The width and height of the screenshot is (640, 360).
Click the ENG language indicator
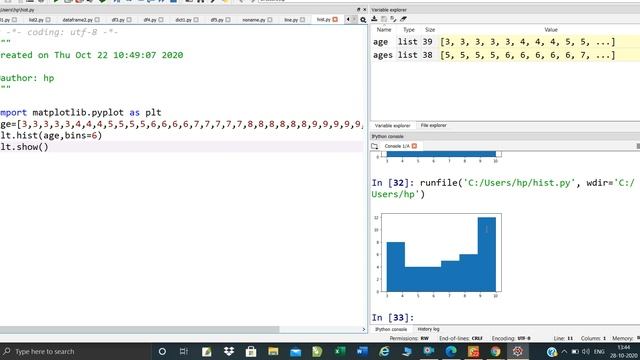point(599,351)
